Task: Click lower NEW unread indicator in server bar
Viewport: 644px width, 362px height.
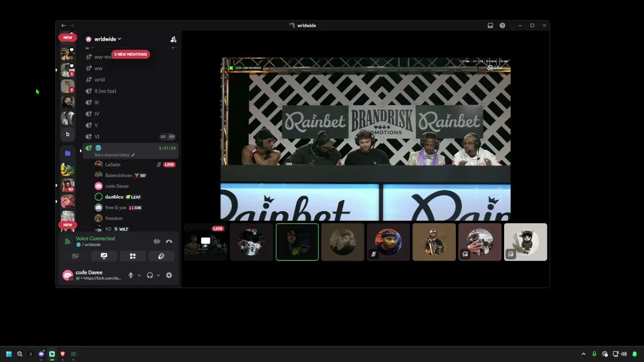Action: click(x=67, y=225)
